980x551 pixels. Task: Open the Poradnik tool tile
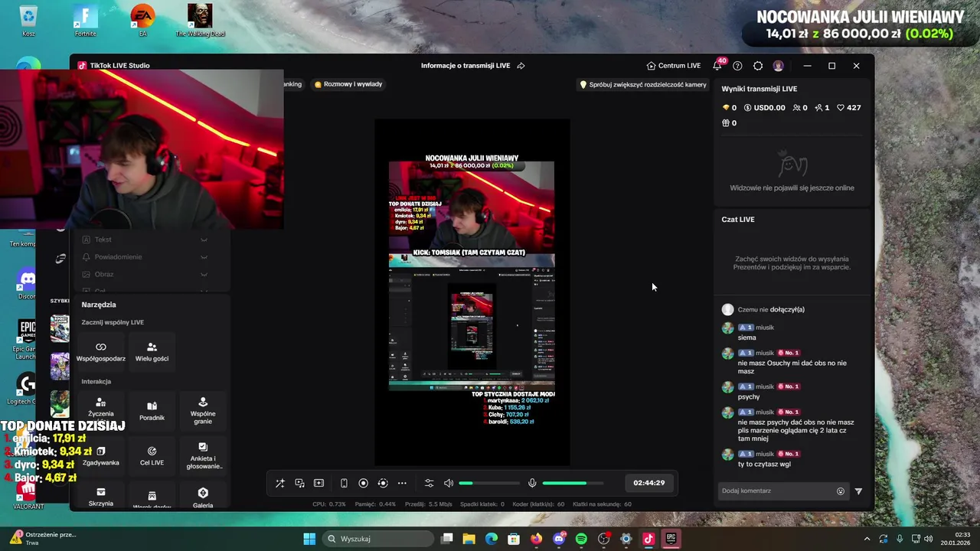(152, 410)
